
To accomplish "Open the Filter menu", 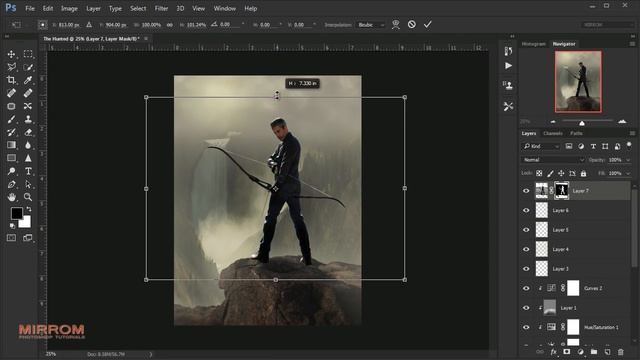I will (161, 8).
